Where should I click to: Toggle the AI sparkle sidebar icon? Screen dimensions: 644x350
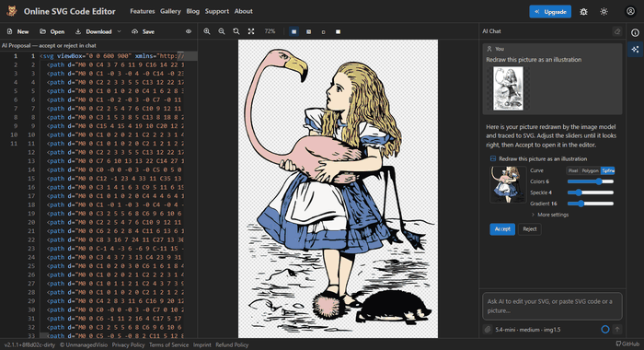(x=635, y=50)
